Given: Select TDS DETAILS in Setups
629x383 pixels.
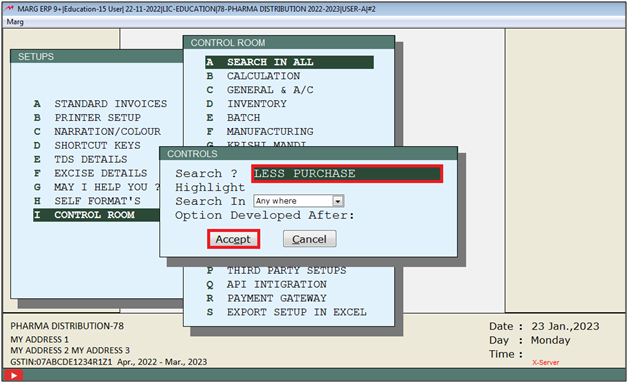Looking at the screenshot, I should pyautogui.click(x=80, y=159).
